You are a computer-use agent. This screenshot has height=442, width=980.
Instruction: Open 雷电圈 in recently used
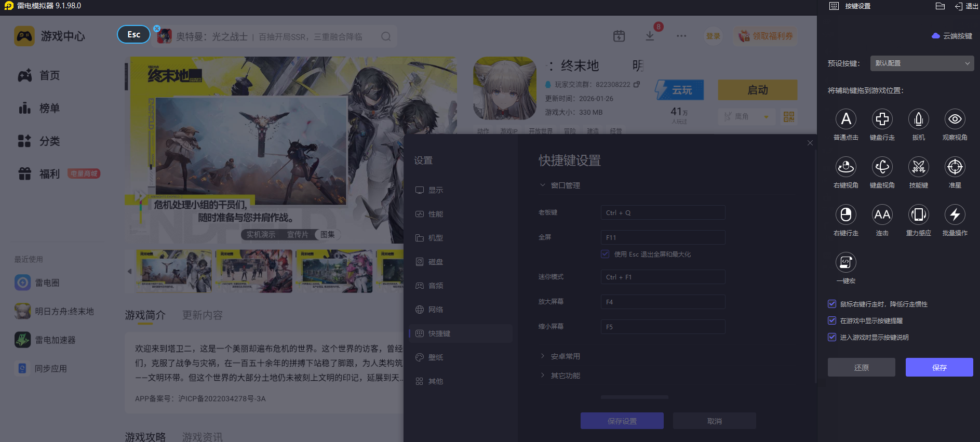(37, 283)
